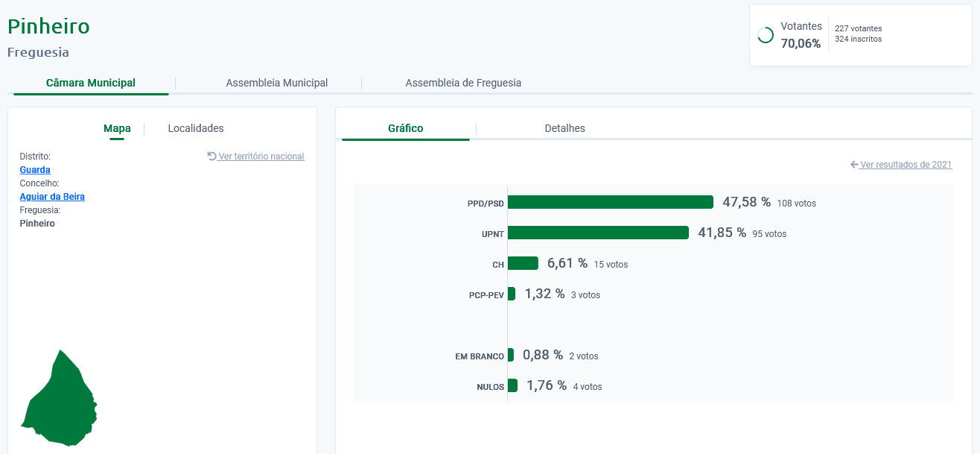Image resolution: width=980 pixels, height=454 pixels.
Task: Click the CH result bar
Action: pos(523,263)
